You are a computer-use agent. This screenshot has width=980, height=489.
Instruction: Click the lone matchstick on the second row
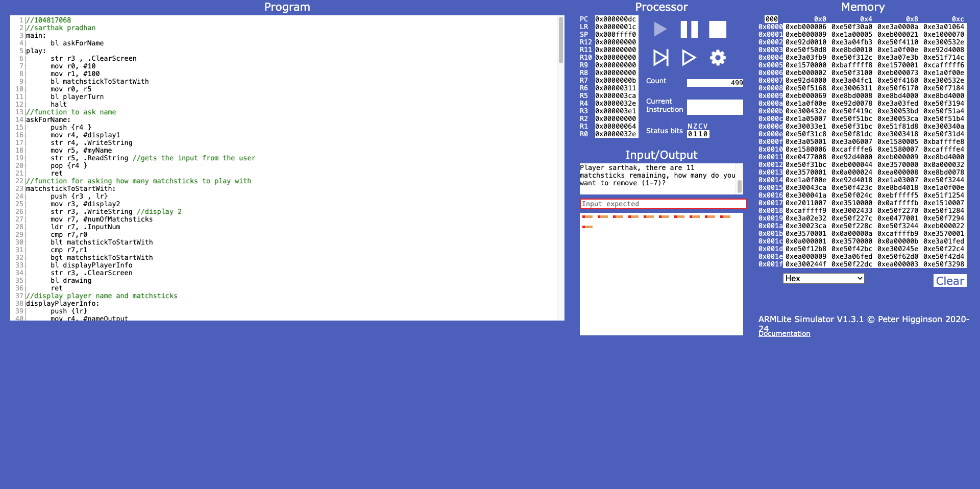pos(587,227)
